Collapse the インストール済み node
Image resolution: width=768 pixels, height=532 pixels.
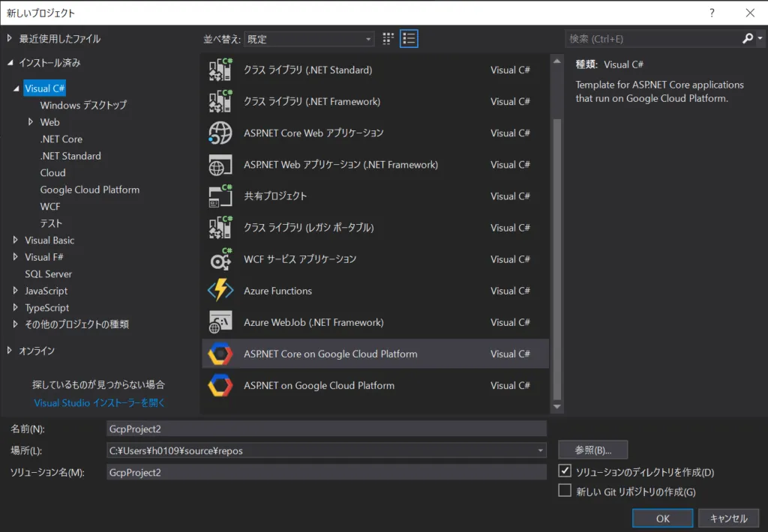[x=10, y=63]
